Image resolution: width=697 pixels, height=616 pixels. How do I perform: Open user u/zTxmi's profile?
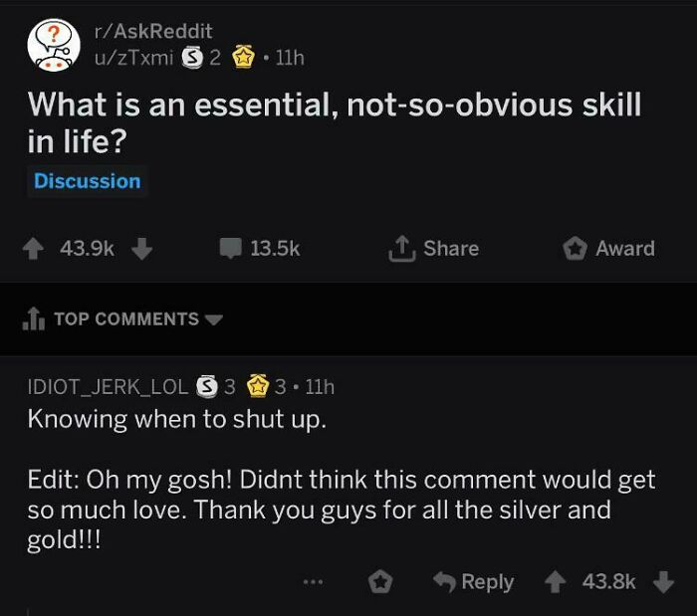pyautogui.click(x=133, y=58)
